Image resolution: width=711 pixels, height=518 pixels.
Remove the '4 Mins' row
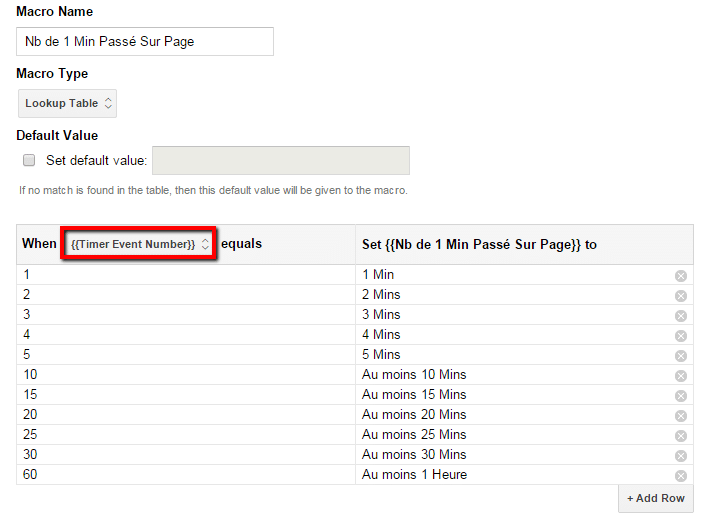[x=681, y=335]
